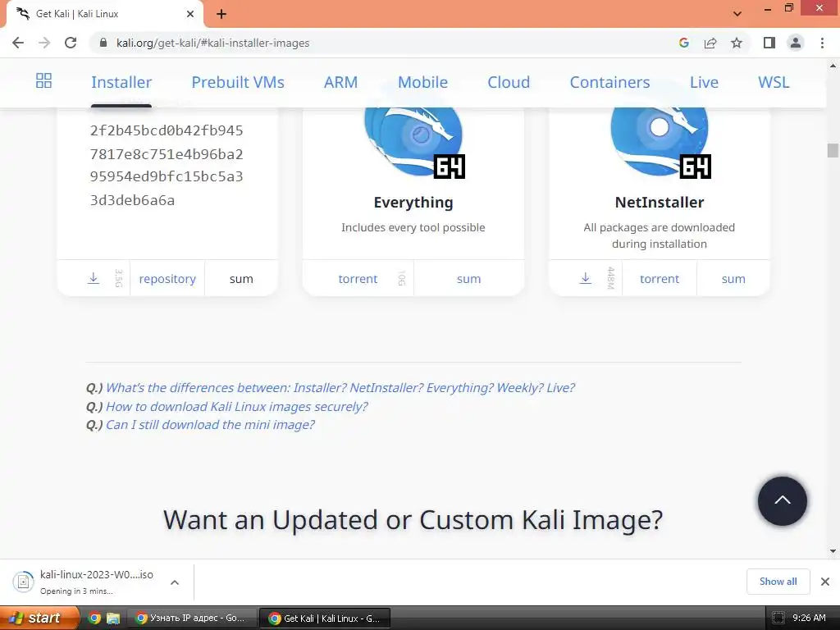Viewport: 840px width, 630px height.
Task: Open How to download Kali images securely
Action: pos(237,407)
